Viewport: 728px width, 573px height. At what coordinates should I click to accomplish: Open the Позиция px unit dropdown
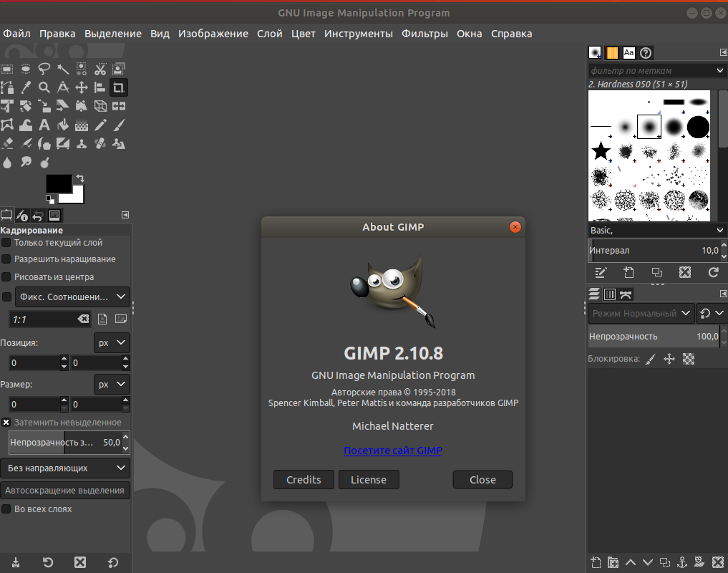112,342
